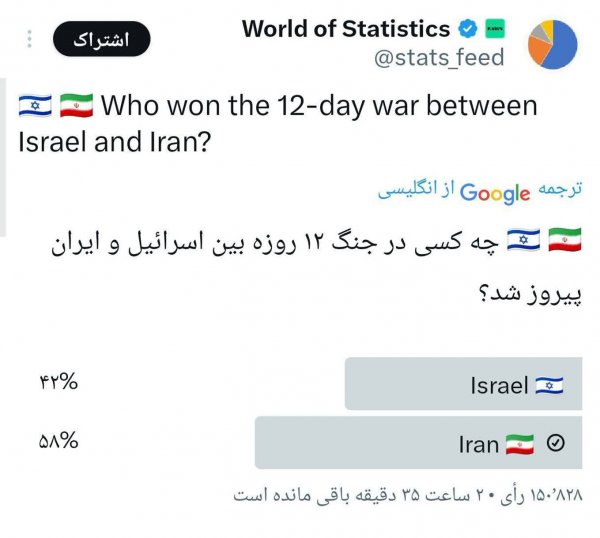The image size is (600, 538).
Task: Select the Israel poll option bar
Action: pyautogui.click(x=463, y=384)
